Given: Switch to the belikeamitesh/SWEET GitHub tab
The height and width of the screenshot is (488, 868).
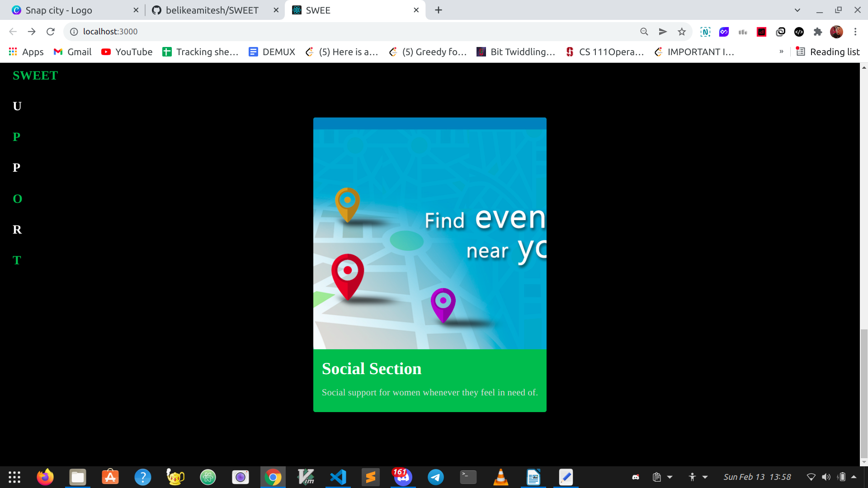Looking at the screenshot, I should point(212,10).
